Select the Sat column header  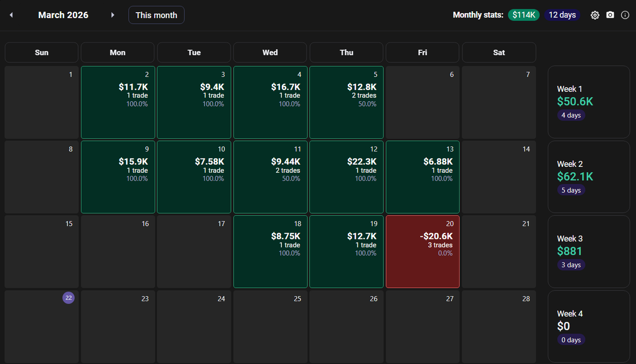(x=499, y=52)
